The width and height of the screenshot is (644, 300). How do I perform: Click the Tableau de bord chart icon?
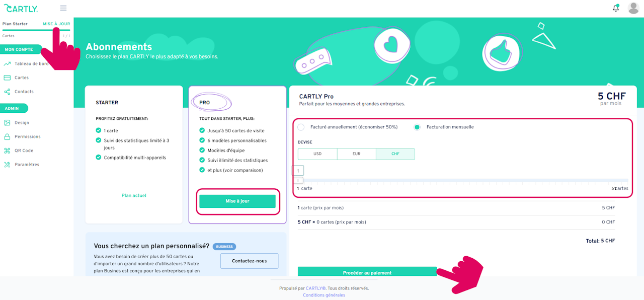click(x=7, y=64)
